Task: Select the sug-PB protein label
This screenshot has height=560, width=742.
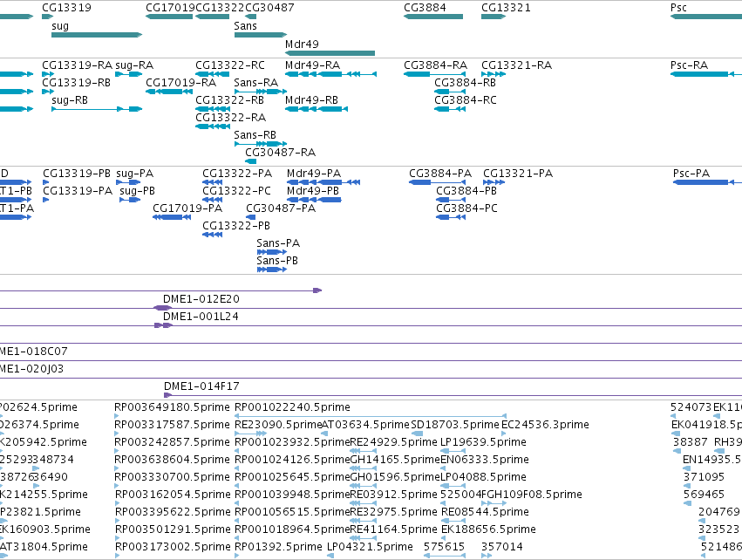Action: coord(137,191)
